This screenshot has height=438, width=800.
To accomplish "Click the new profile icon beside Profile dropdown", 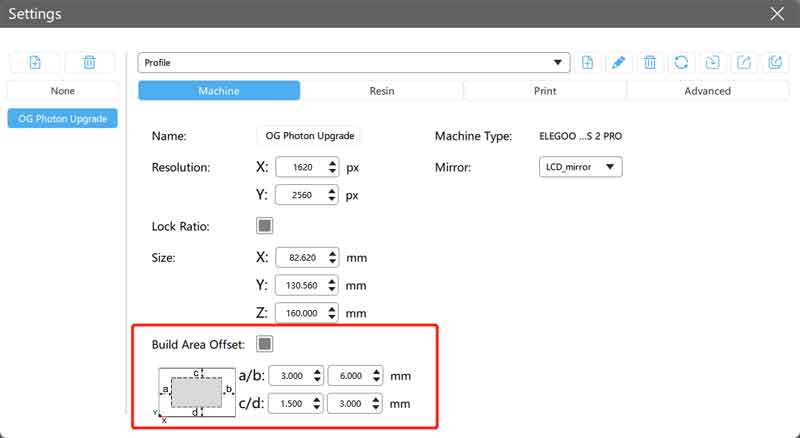I will click(587, 62).
